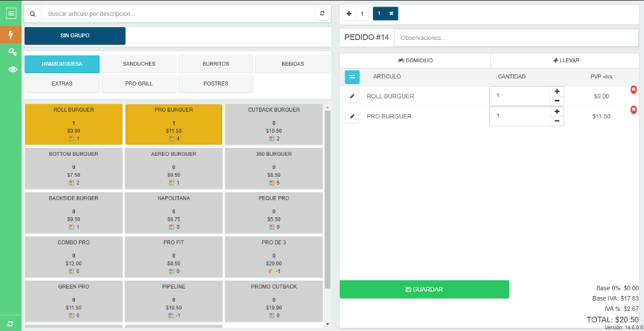
Task: Click the $9.00 price in the order list
Action: (601, 97)
